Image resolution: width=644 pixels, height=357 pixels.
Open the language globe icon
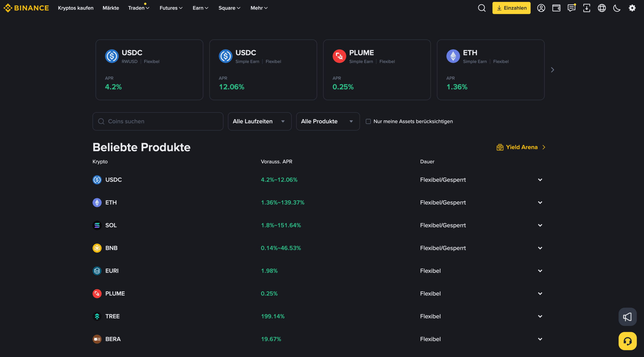click(602, 8)
